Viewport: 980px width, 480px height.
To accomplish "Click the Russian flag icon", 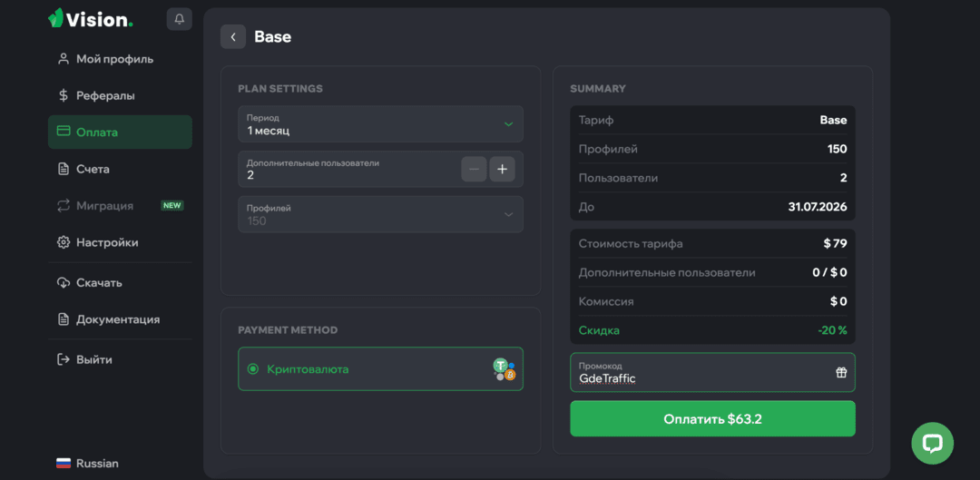I will [x=64, y=464].
